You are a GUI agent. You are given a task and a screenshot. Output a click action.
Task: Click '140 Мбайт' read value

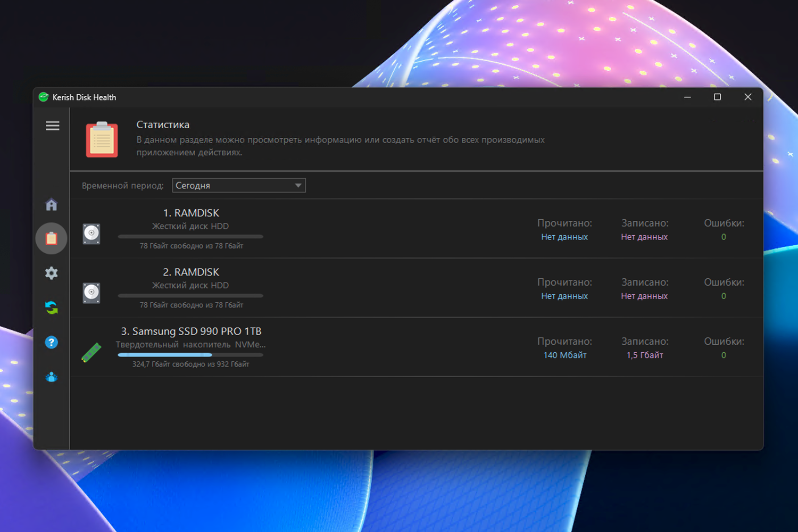[565, 355]
